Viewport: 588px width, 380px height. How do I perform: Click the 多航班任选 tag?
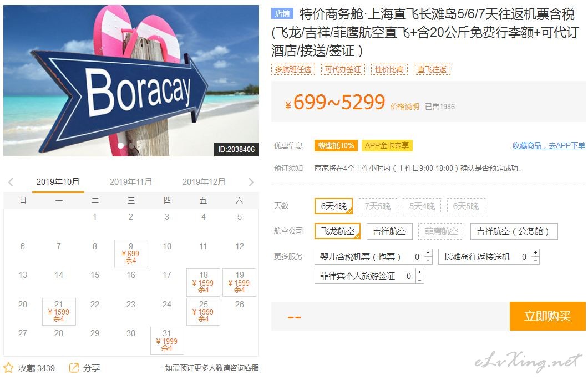click(293, 69)
